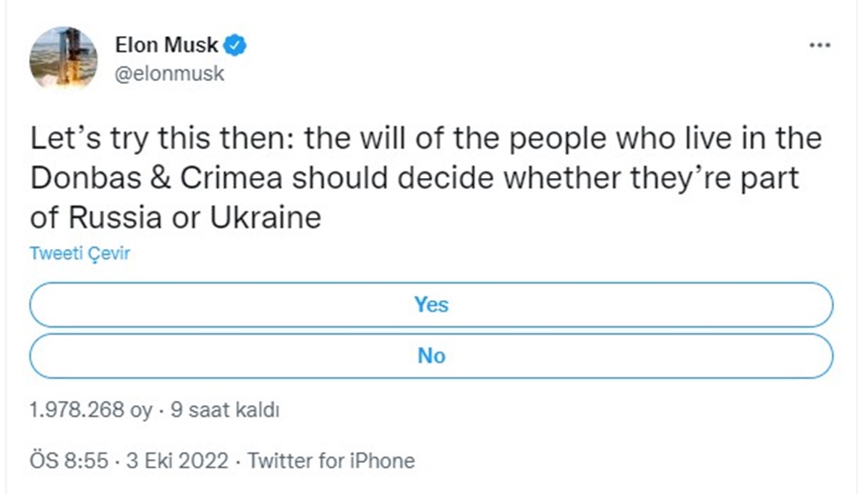The height and width of the screenshot is (494, 868).
Task: Click the Elon Musk display name
Action: tap(166, 44)
